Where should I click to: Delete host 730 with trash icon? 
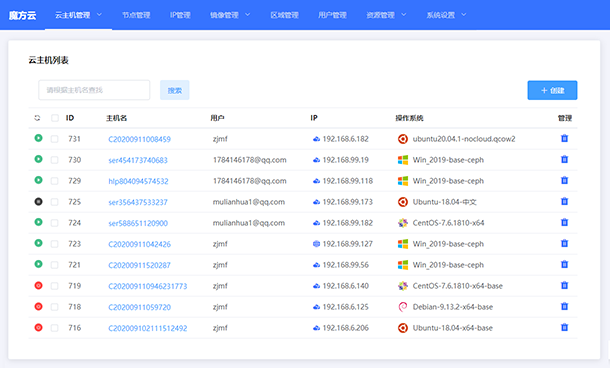(564, 159)
